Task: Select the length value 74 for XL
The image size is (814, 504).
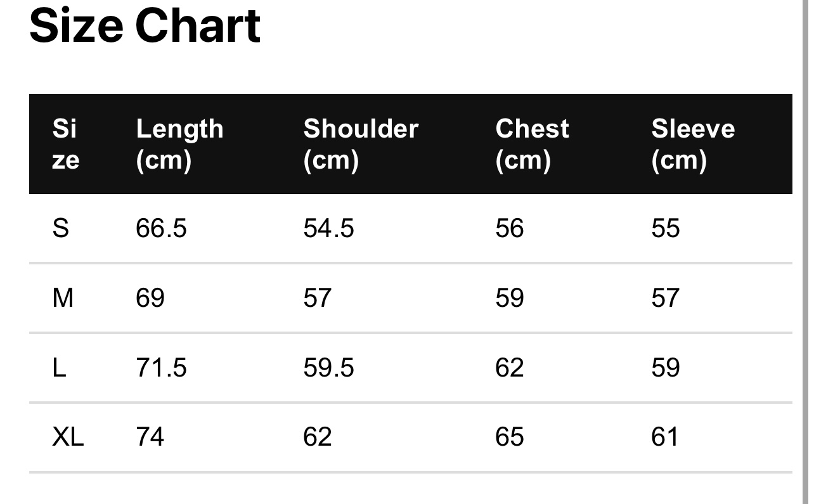Action: (150, 437)
